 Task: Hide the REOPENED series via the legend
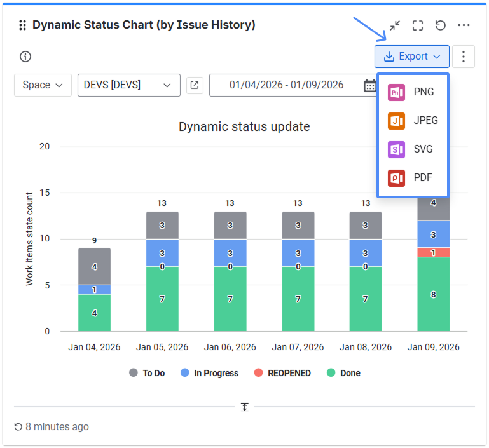click(282, 373)
